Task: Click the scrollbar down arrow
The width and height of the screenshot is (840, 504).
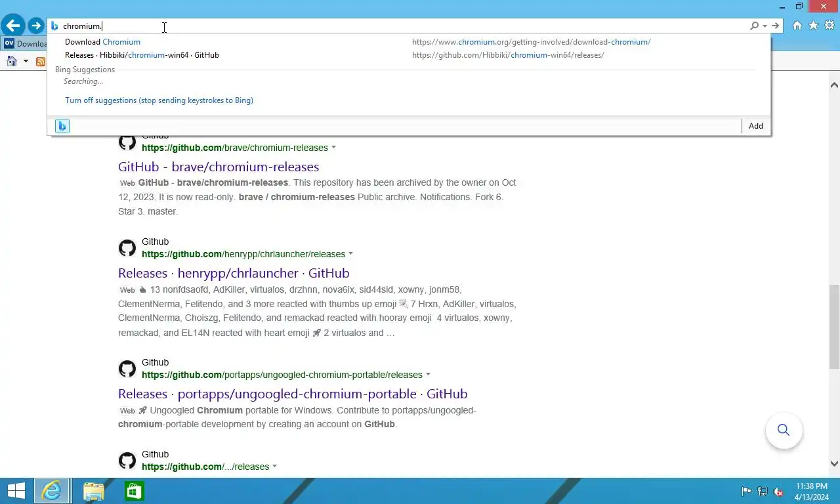Action: coord(834,463)
